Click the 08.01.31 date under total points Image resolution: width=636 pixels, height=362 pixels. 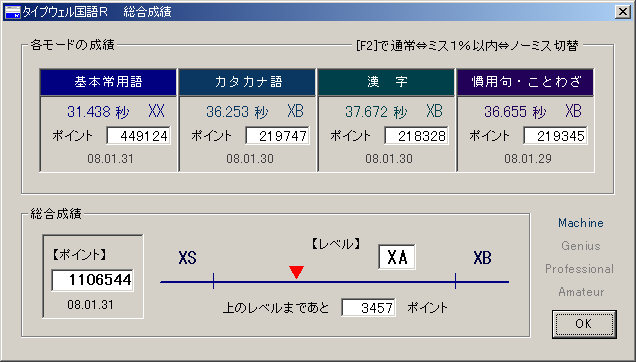pos(90,305)
